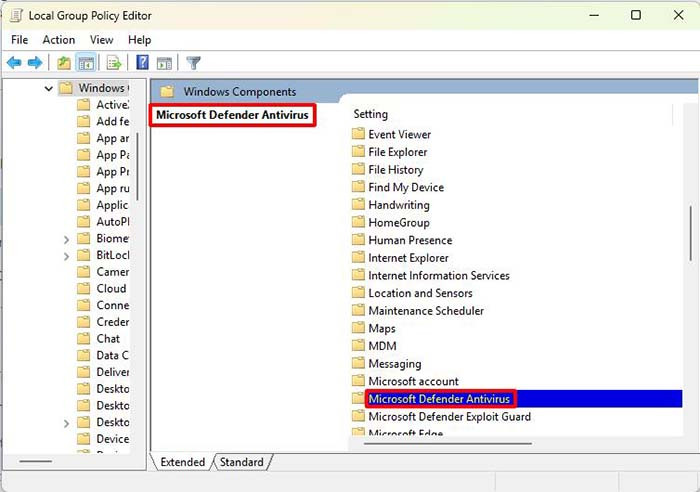Maximize the Local Group Policy Editor window
The width and height of the screenshot is (700, 492).
click(x=636, y=15)
